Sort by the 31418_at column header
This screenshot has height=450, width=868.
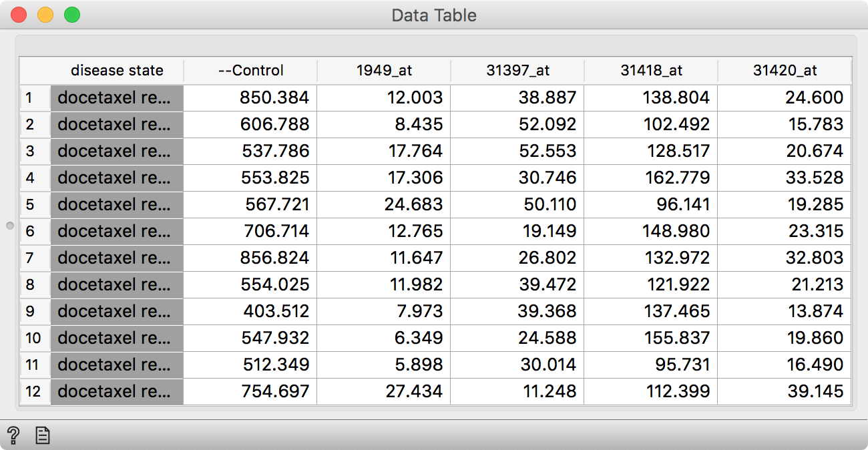coord(651,71)
